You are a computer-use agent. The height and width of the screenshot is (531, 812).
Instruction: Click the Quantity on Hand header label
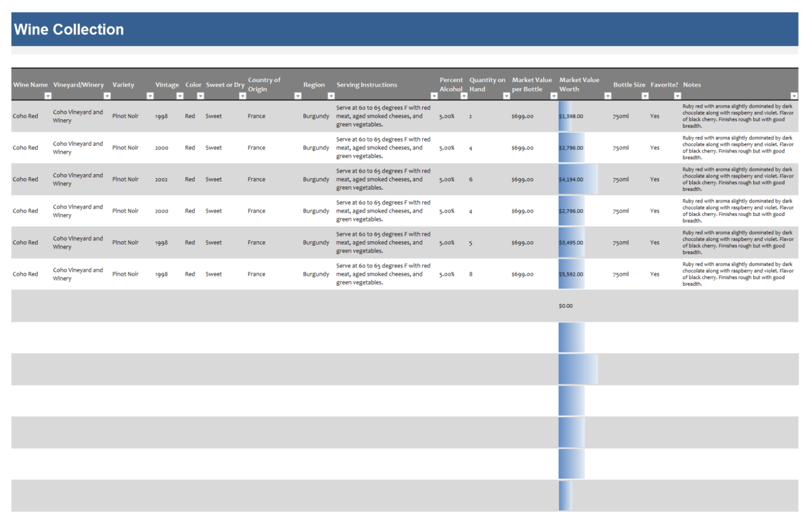point(487,84)
